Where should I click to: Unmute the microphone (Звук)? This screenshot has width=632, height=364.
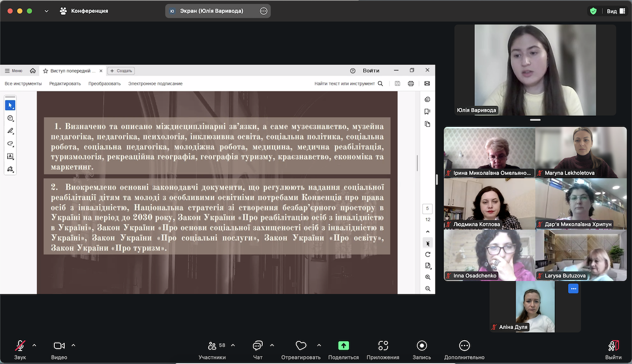[20, 346]
